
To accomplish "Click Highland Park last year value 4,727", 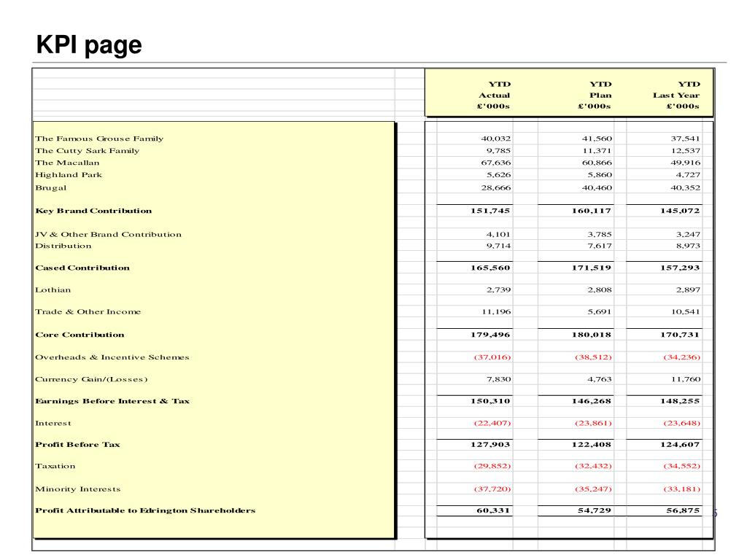I will pos(688,175).
